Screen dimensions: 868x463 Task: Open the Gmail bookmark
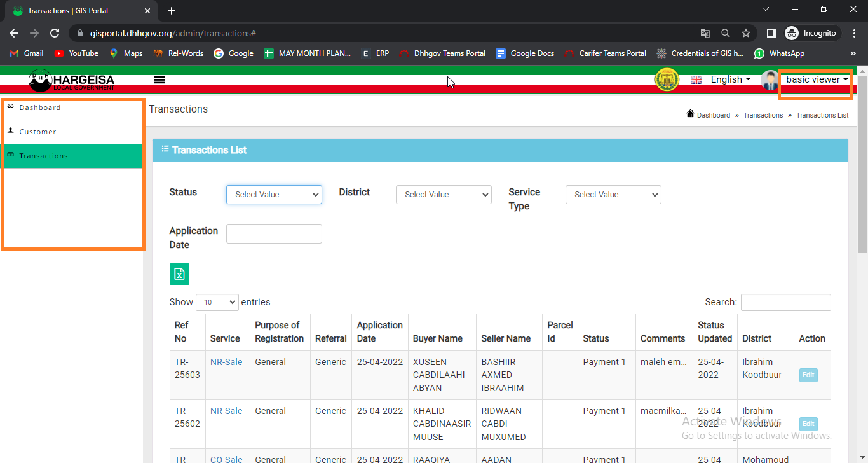(x=27, y=53)
